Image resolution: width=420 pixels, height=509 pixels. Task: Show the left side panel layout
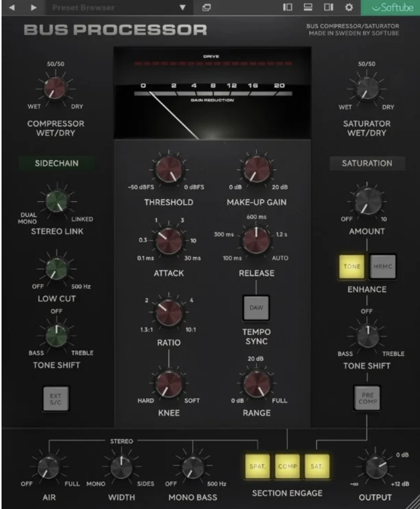pyautogui.click(x=288, y=8)
